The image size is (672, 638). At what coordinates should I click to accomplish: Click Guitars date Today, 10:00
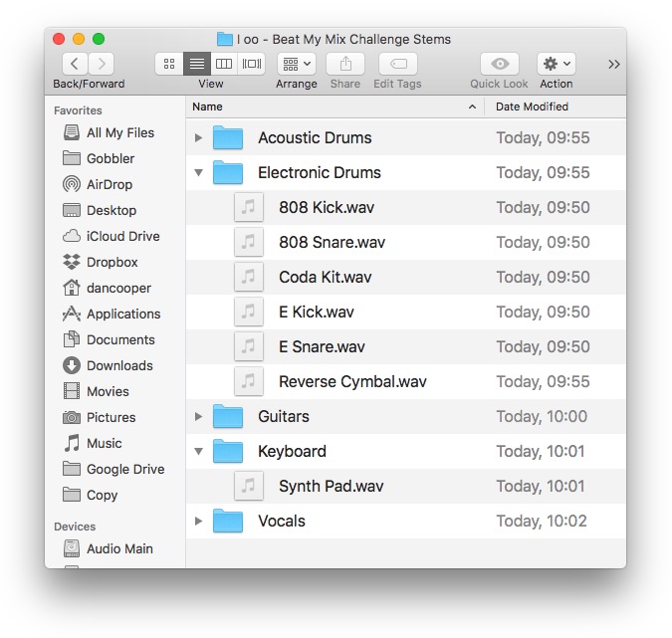(542, 416)
